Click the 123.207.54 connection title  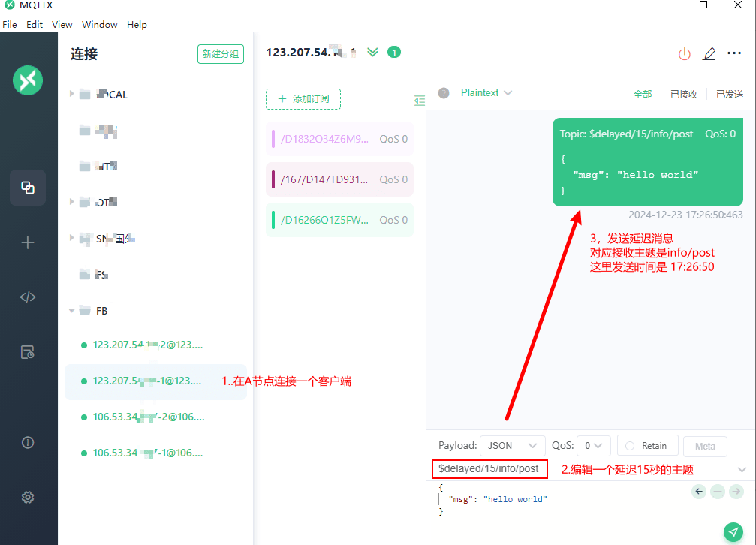tap(311, 52)
